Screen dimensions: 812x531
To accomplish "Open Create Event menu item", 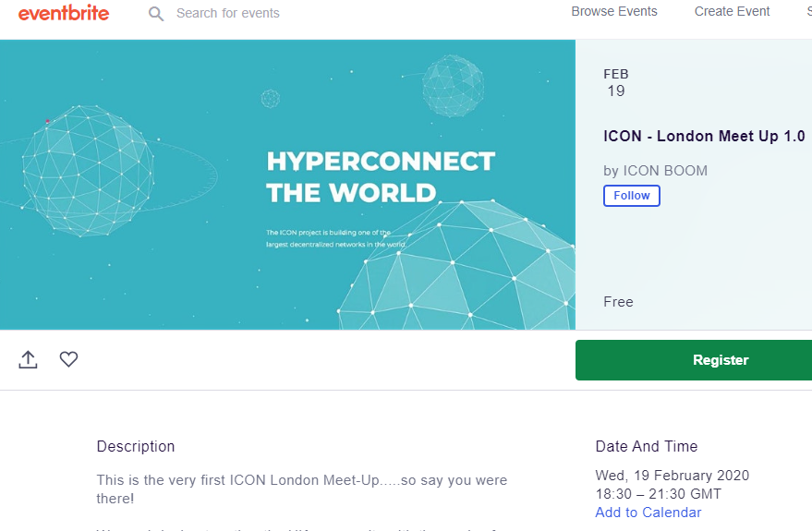I will 732,11.
